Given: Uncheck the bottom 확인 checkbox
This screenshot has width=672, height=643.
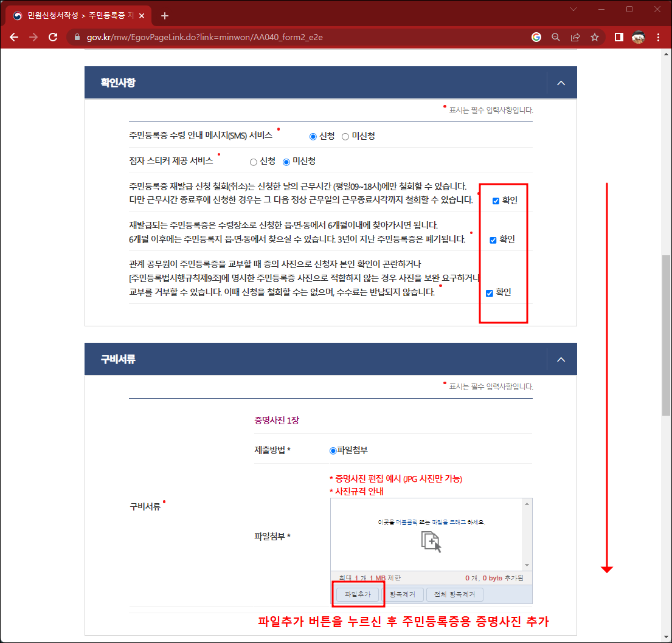Looking at the screenshot, I should click(x=488, y=293).
